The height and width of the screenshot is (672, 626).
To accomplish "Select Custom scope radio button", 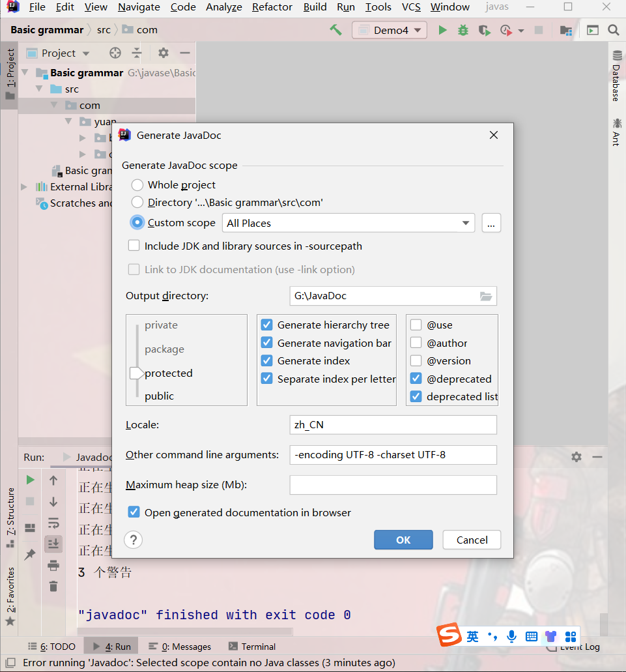I will (x=137, y=222).
